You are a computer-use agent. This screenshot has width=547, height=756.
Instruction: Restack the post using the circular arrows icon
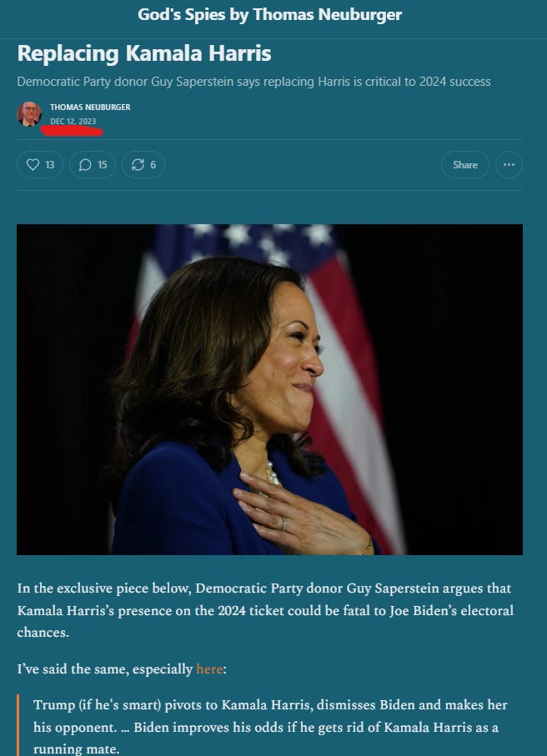[138, 165]
